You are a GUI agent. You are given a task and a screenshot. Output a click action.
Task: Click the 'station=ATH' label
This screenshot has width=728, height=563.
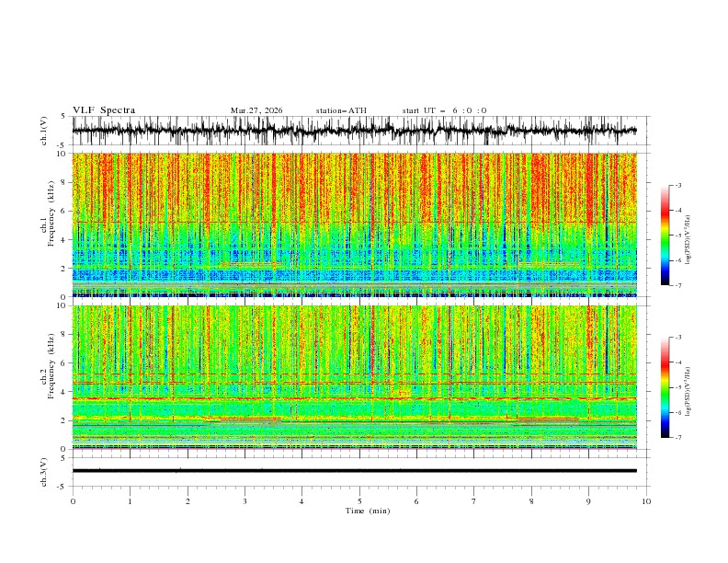tap(341, 110)
